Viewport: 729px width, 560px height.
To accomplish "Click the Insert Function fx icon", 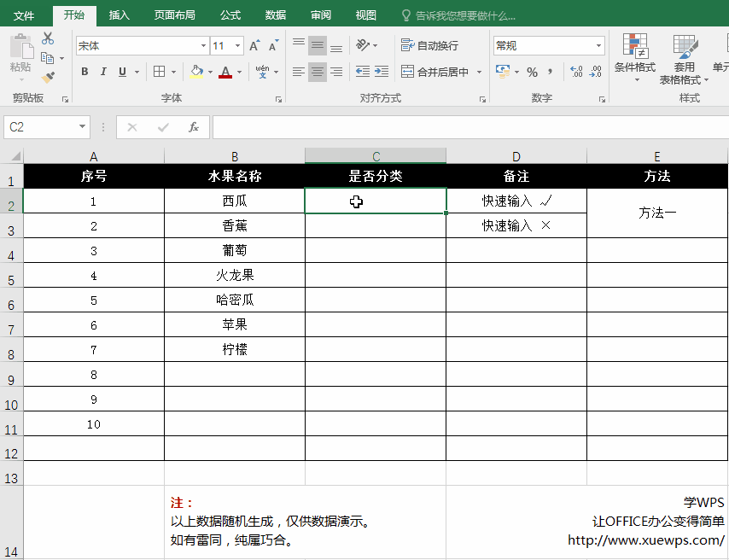I will coord(194,127).
